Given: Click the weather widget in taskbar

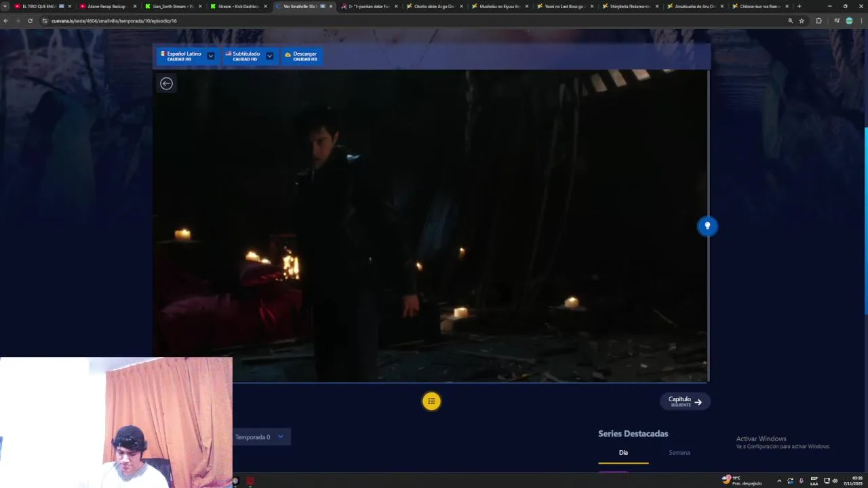Looking at the screenshot, I should point(742,481).
